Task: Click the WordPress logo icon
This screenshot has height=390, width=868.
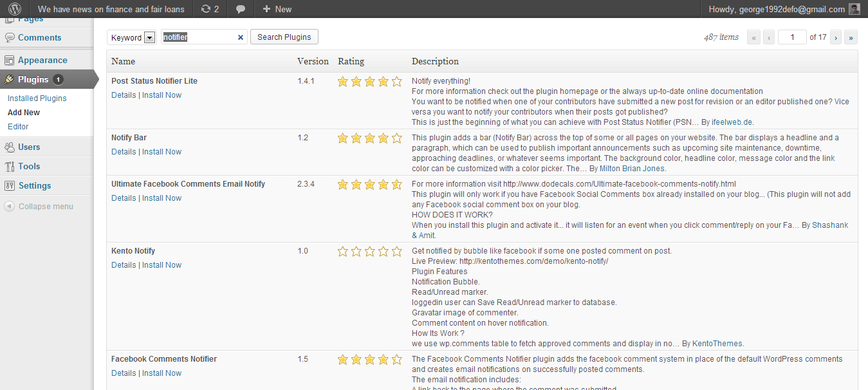Action: [14, 9]
